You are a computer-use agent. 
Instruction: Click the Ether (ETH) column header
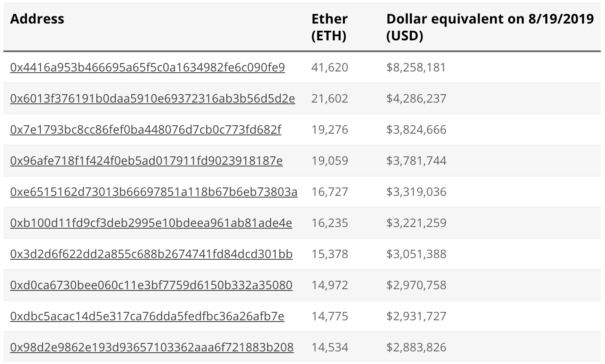(329, 27)
